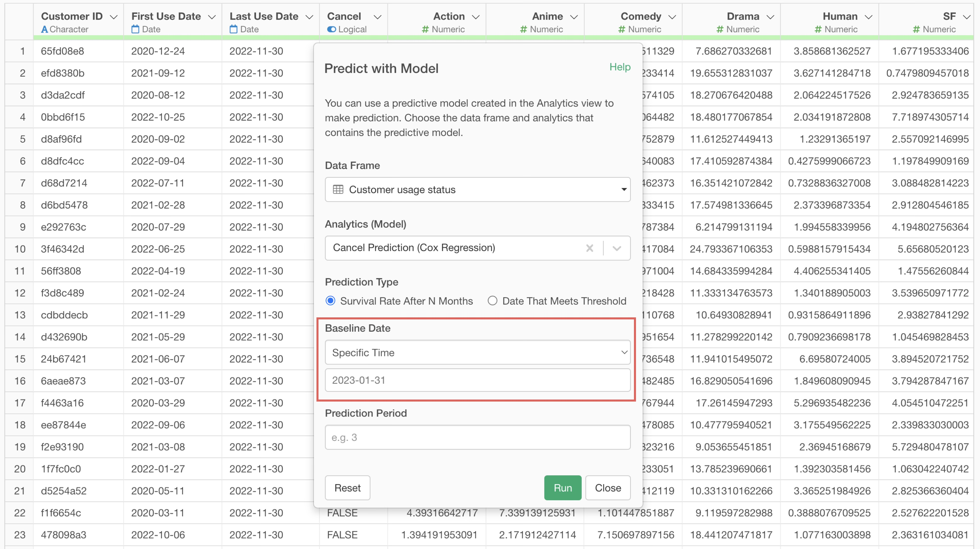Viewport: 980px width, 549px height.
Task: Click calendar icon under Last Use Date
Action: click(233, 29)
